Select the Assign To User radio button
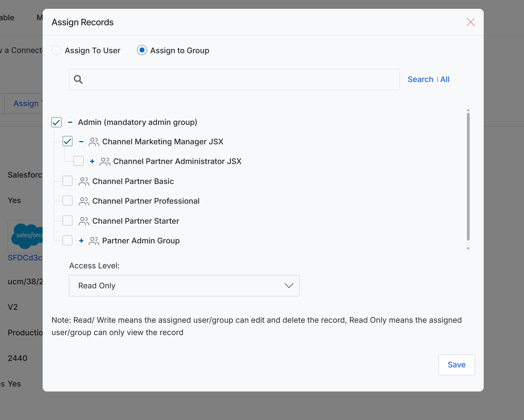Viewport: 524px width, 420px height. 56,50
